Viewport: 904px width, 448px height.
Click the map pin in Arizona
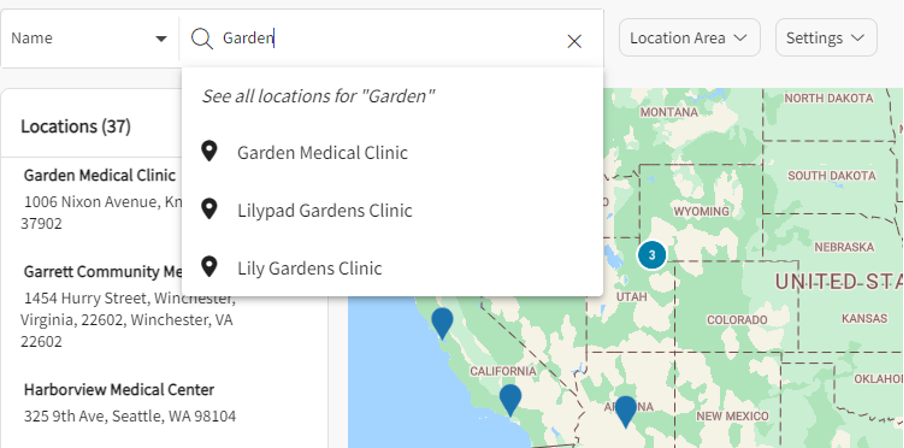(625, 409)
